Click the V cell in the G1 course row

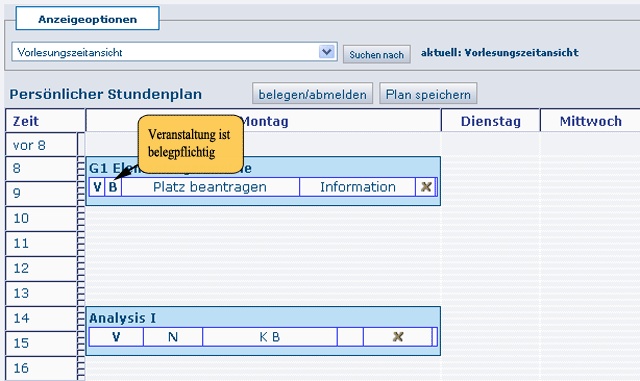97,187
